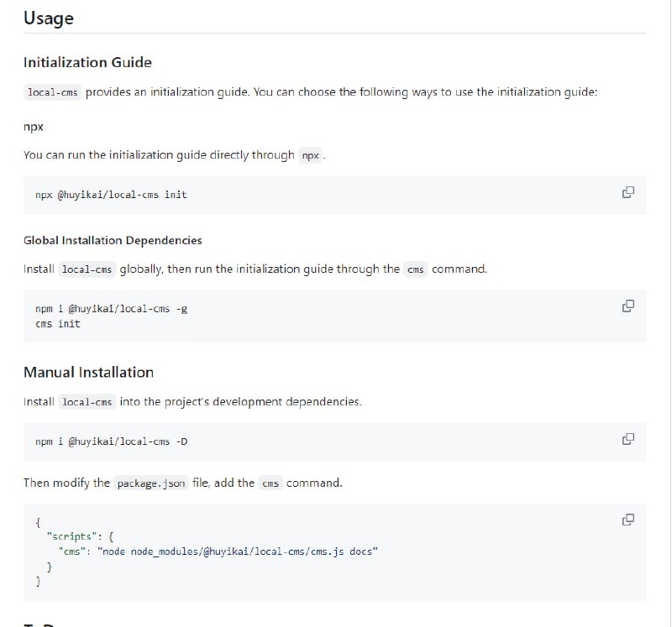Screen dimensions: 672x627
Task: Click the 'cms init' code line
Action: (58, 324)
